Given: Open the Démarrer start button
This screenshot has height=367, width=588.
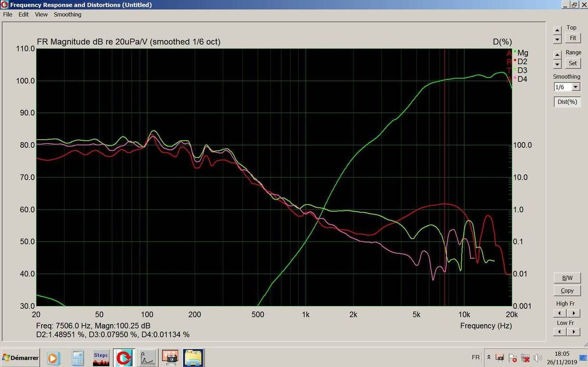Looking at the screenshot, I should (x=20, y=358).
